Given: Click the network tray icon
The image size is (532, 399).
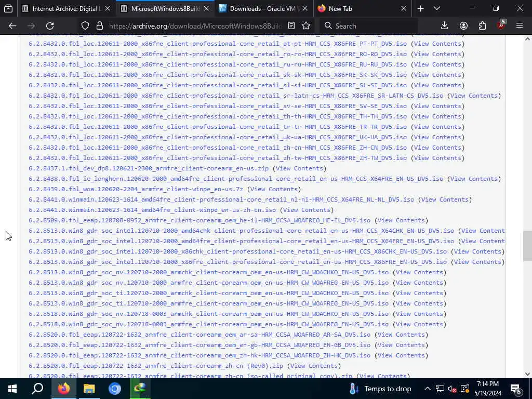Looking at the screenshot, I should (440, 389).
